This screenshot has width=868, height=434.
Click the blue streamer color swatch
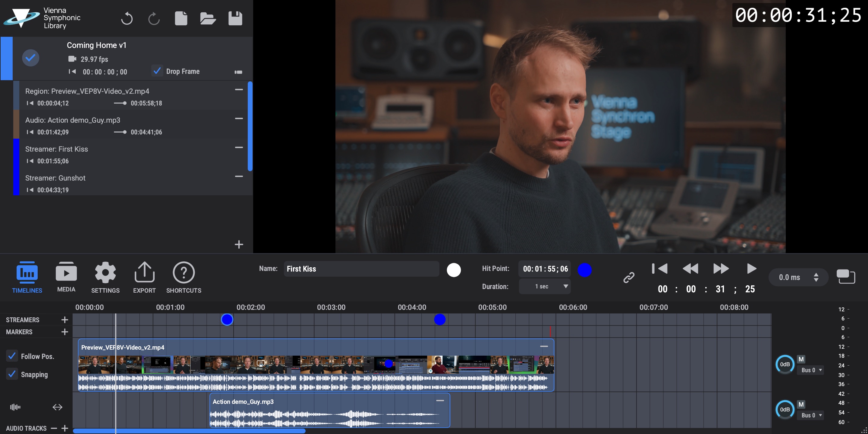585,270
